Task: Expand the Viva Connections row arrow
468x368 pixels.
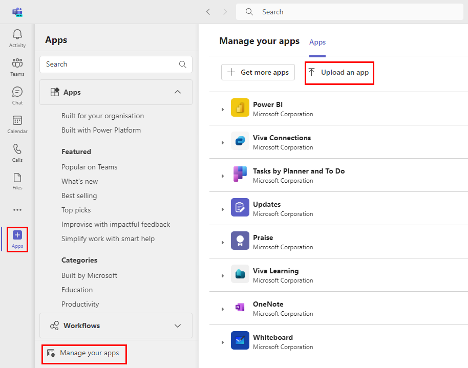Action: [x=223, y=143]
